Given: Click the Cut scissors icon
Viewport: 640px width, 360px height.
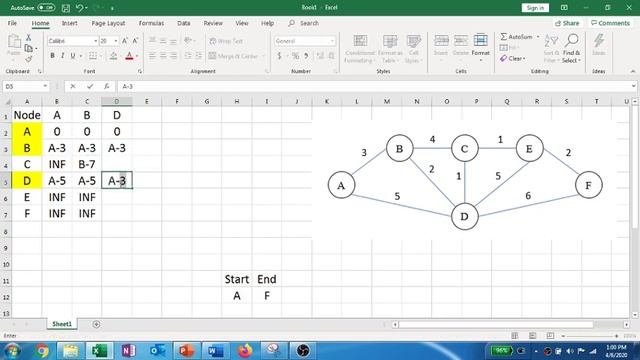Looking at the screenshot, I should point(29,38).
